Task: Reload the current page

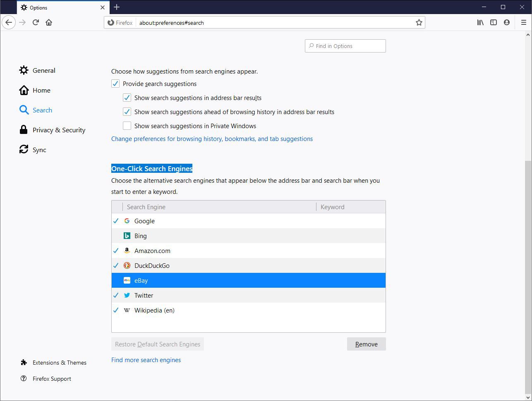Action: (36, 22)
